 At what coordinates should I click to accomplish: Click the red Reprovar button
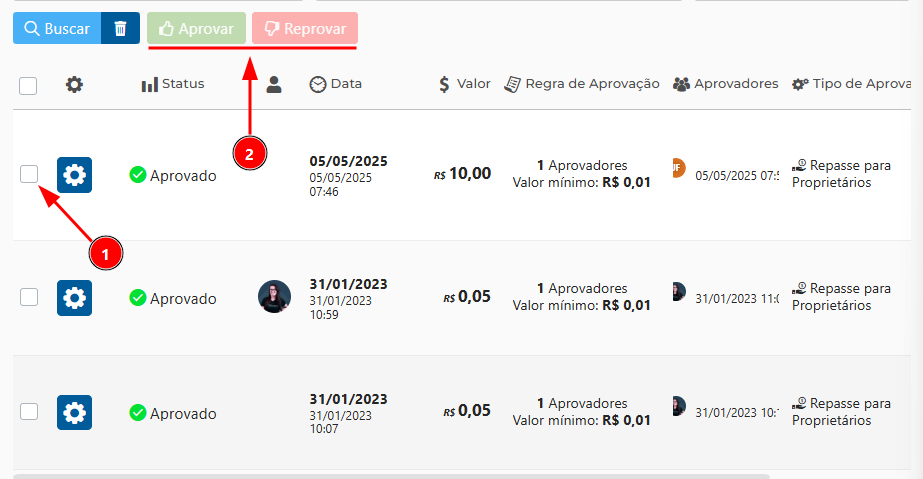pyautogui.click(x=305, y=29)
